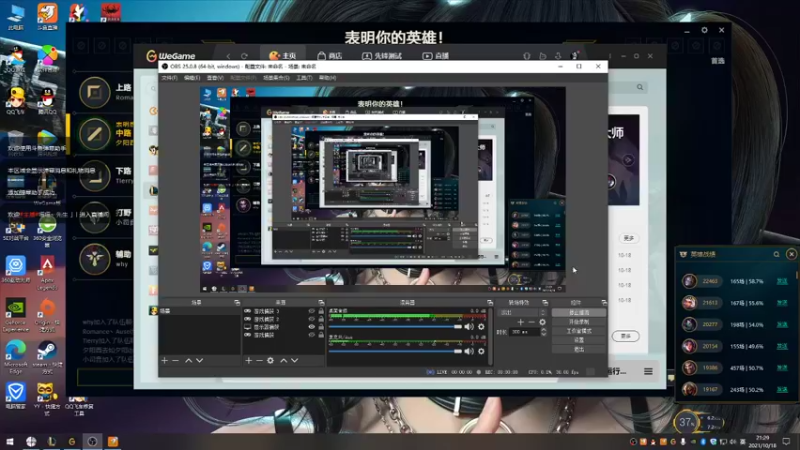Go back in WeGame navigation
800x450 pixels.
(228, 56)
